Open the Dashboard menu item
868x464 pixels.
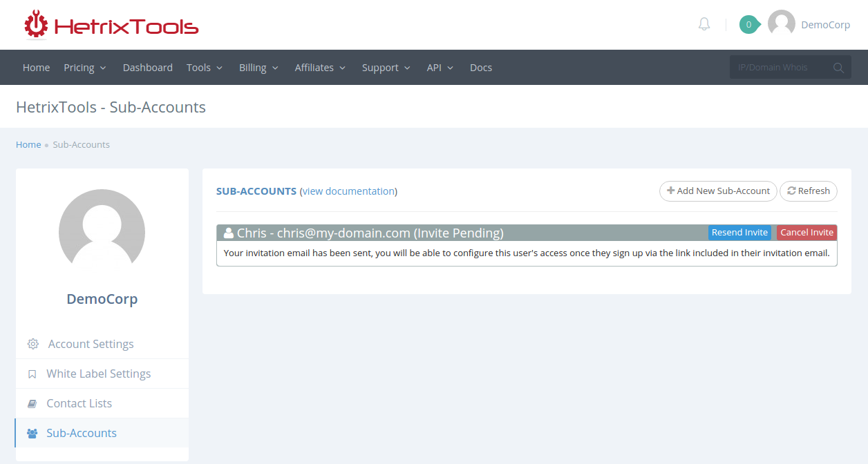pos(148,68)
